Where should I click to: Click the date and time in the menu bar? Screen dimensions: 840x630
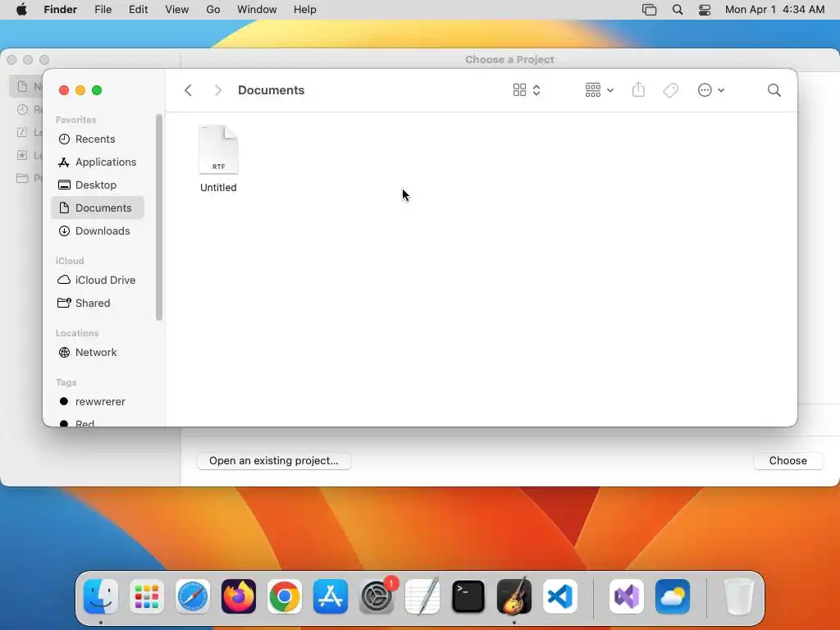point(774,10)
